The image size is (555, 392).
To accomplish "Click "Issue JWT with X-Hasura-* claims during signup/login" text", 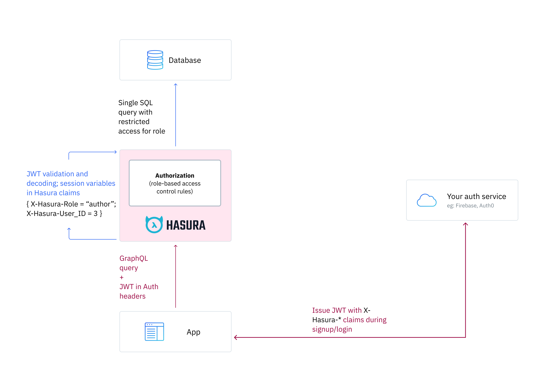I will coord(349,319).
